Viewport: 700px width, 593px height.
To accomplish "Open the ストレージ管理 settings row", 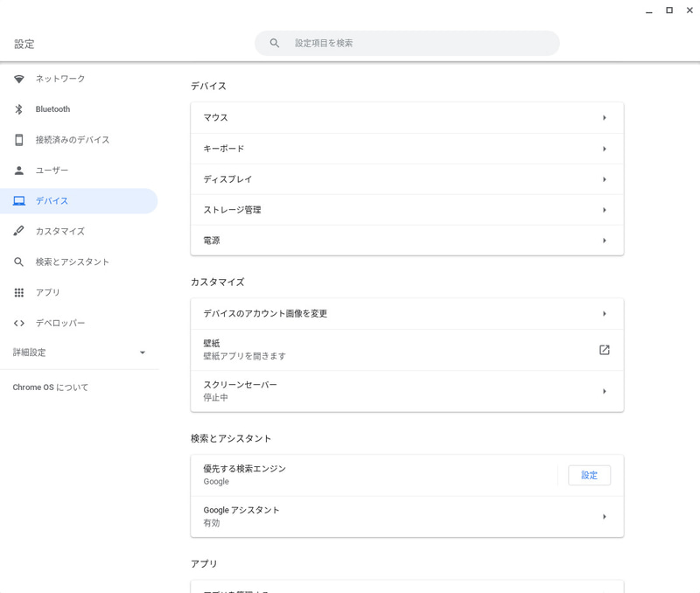I will click(x=406, y=210).
